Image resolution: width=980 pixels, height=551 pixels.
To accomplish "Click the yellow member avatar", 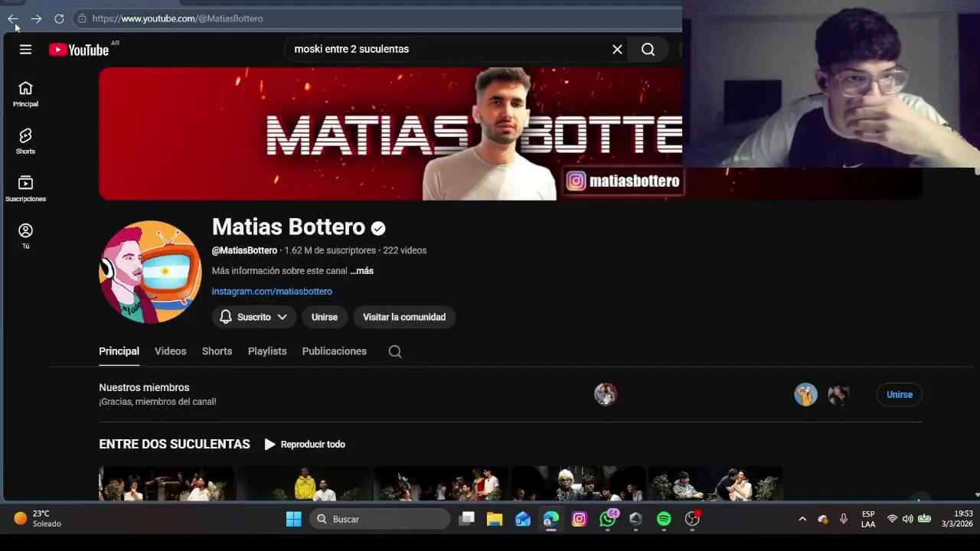I will point(805,394).
